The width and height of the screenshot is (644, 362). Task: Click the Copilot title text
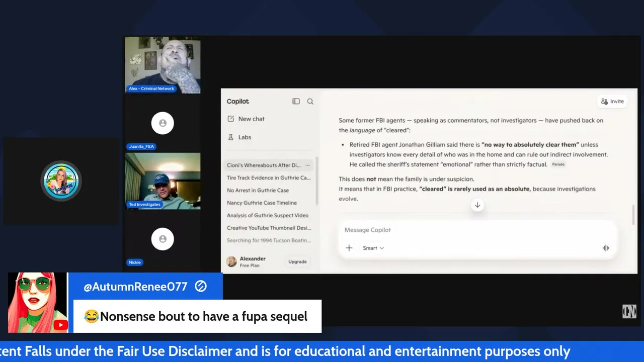[237, 101]
